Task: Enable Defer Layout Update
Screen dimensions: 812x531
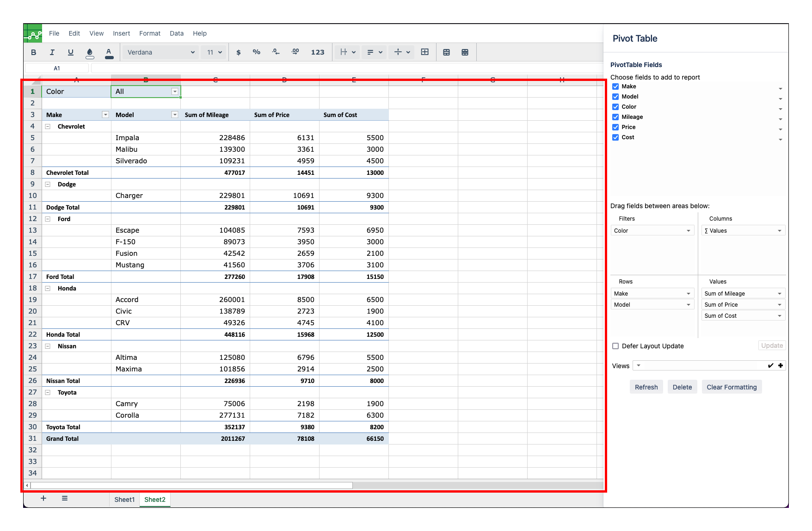Action: coord(615,346)
